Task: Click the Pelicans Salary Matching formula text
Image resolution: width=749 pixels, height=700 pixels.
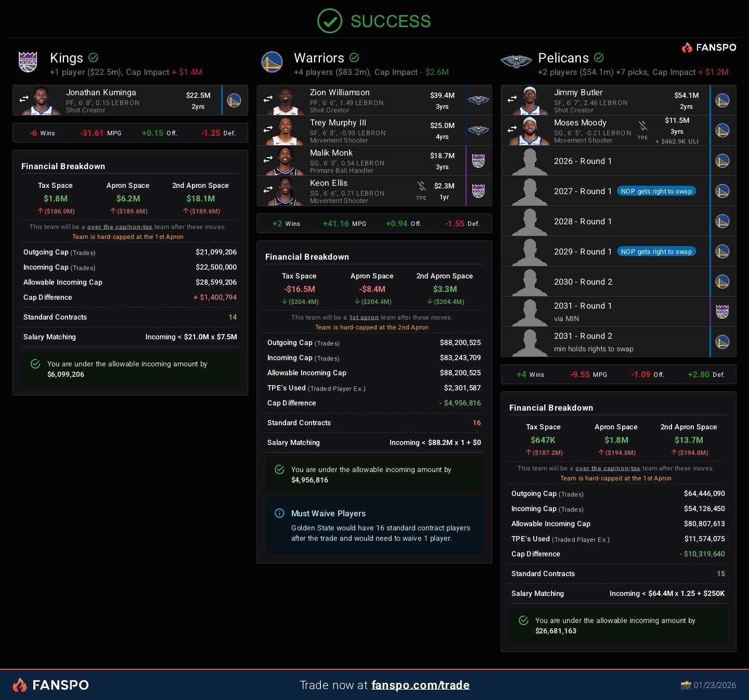Action: [x=667, y=593]
